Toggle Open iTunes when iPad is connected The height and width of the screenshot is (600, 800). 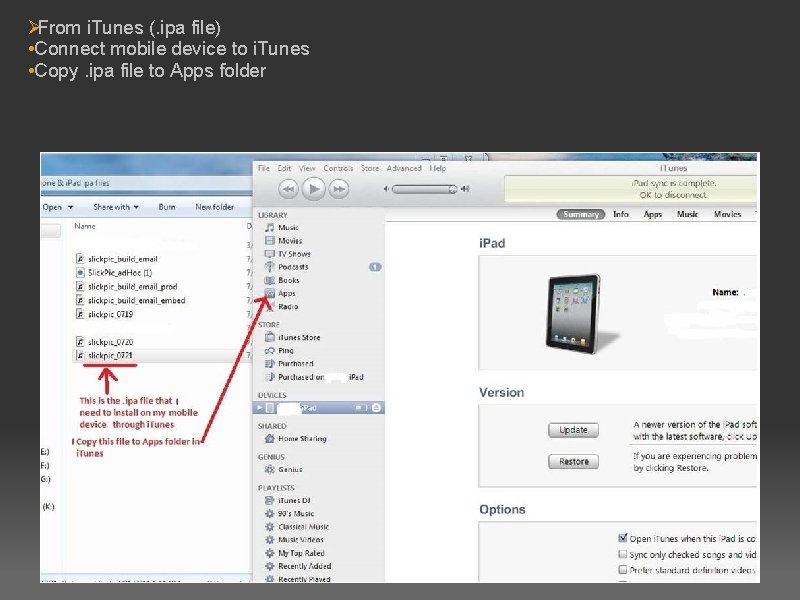point(622,538)
